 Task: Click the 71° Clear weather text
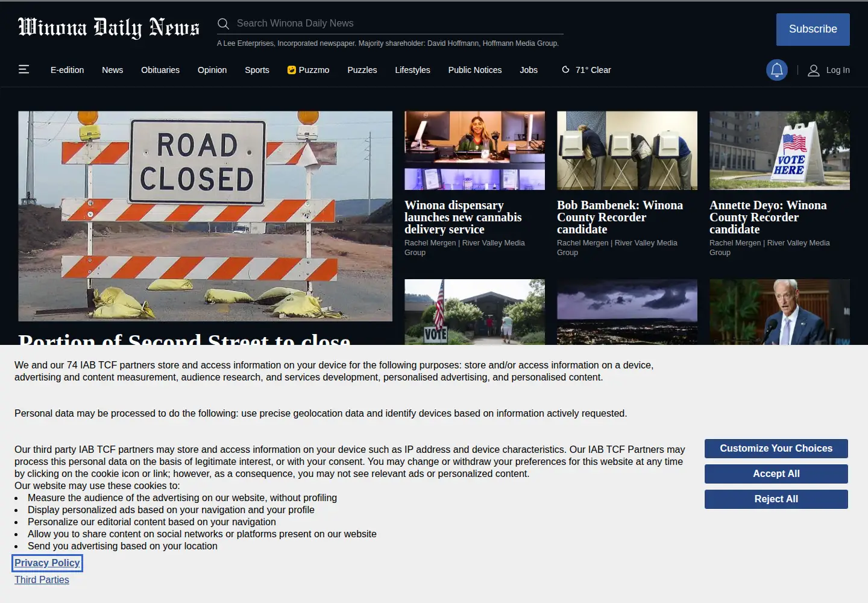tap(593, 70)
